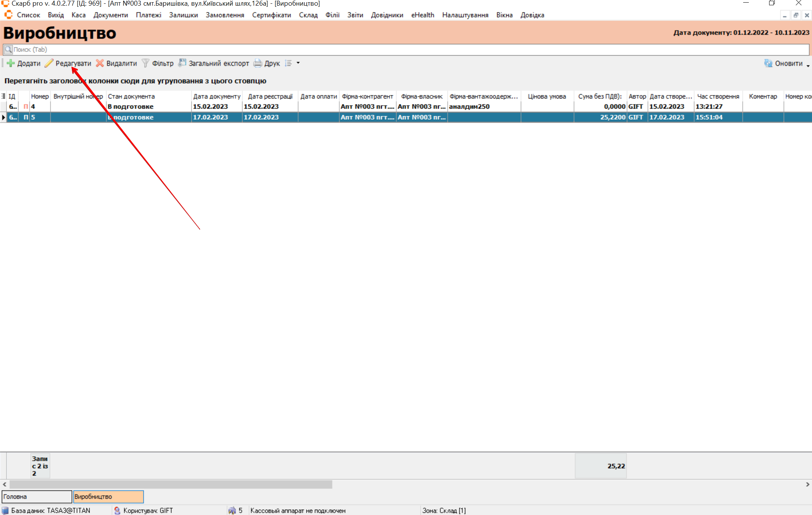Viewport: 812px width, 515px height.
Task: Open the Довідники menu
Action: 387,15
